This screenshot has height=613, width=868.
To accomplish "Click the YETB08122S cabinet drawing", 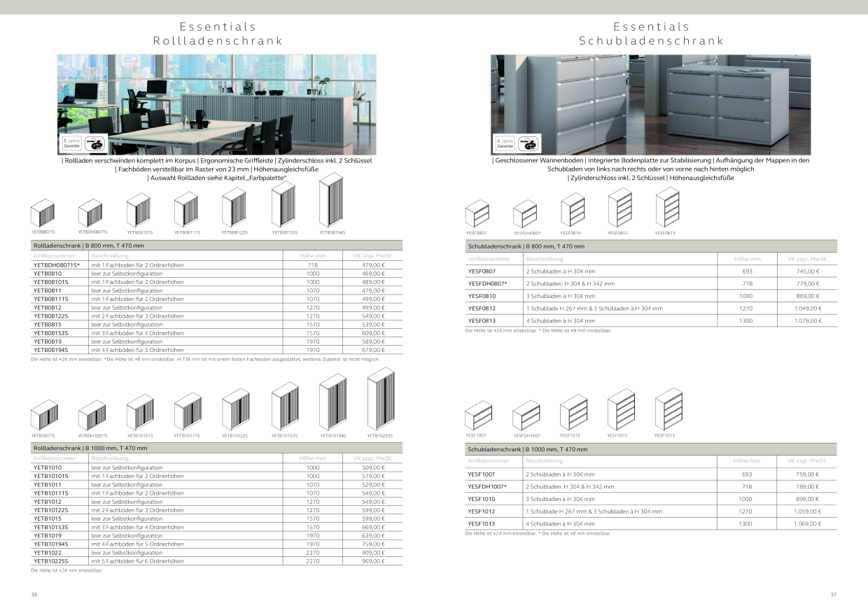I will (x=234, y=207).
